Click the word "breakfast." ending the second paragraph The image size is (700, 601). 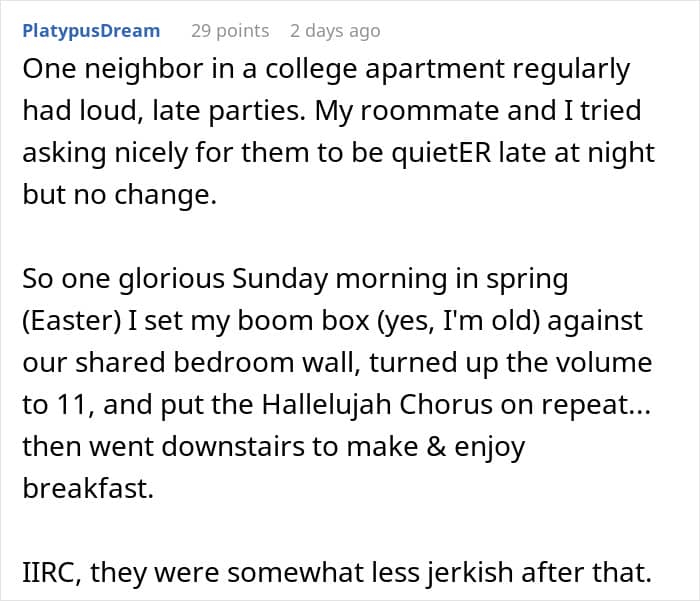[x=88, y=488]
